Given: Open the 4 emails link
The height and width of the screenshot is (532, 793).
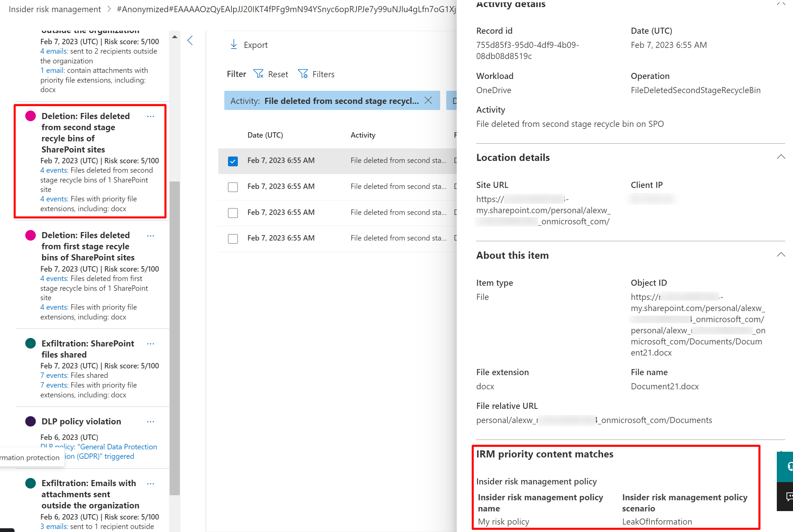Looking at the screenshot, I should [x=54, y=51].
